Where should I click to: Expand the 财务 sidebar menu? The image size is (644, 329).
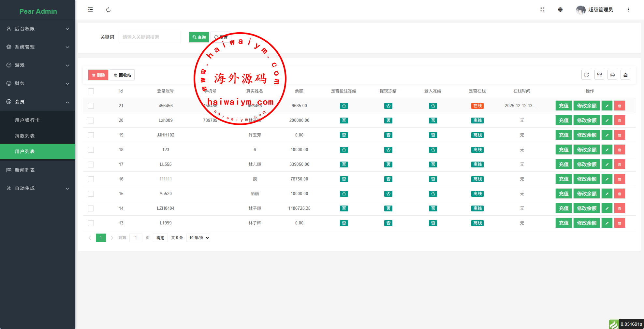click(37, 83)
